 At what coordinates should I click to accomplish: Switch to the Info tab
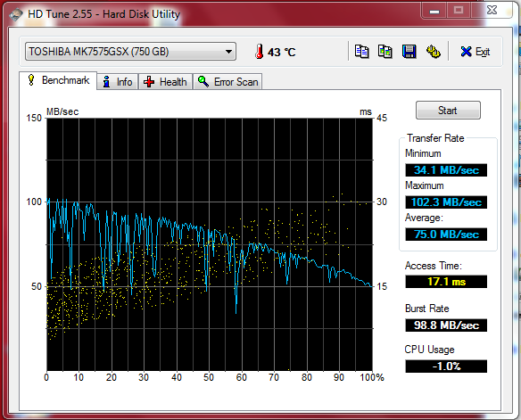click(x=118, y=82)
